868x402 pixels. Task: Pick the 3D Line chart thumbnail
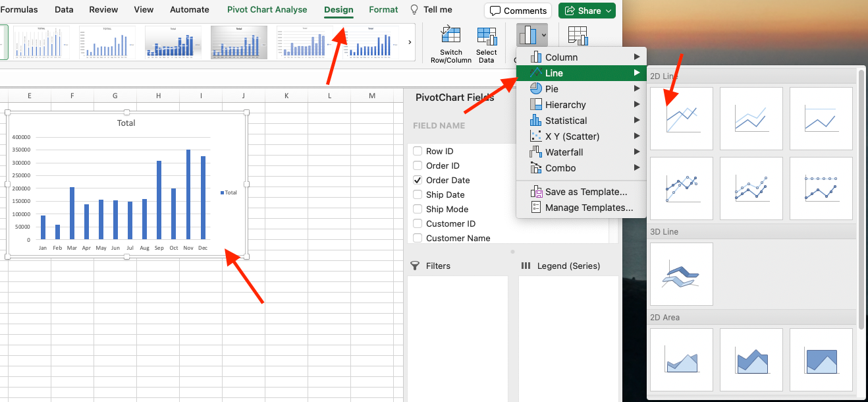682,274
